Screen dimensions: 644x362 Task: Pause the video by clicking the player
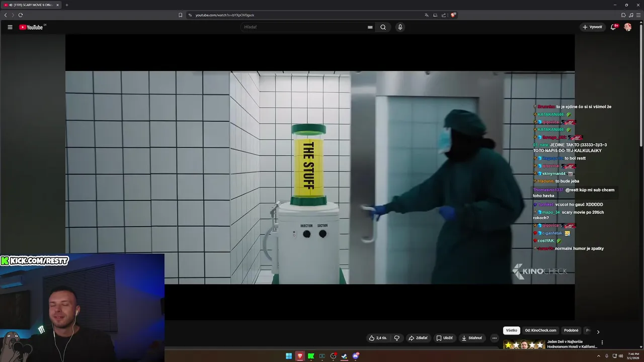pyautogui.click(x=320, y=177)
